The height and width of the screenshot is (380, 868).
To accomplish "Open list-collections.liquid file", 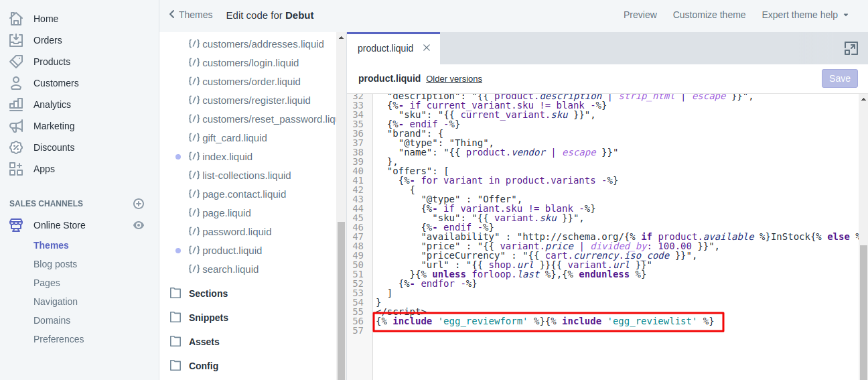I will [246, 176].
